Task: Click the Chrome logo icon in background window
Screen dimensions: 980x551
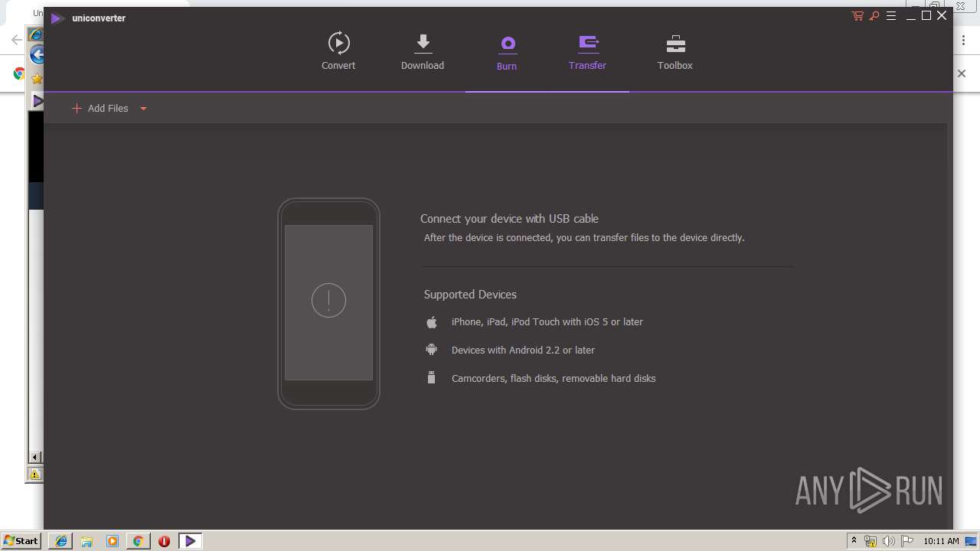Action: (18, 73)
